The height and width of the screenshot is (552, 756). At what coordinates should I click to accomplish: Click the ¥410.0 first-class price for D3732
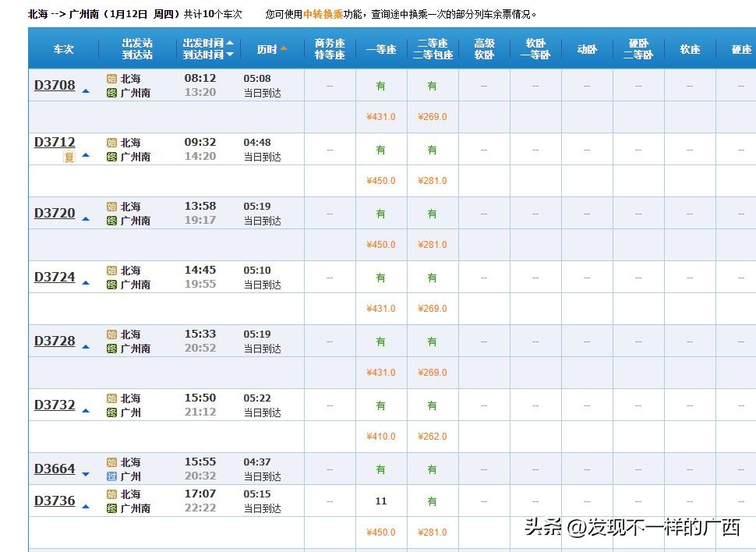point(381,437)
